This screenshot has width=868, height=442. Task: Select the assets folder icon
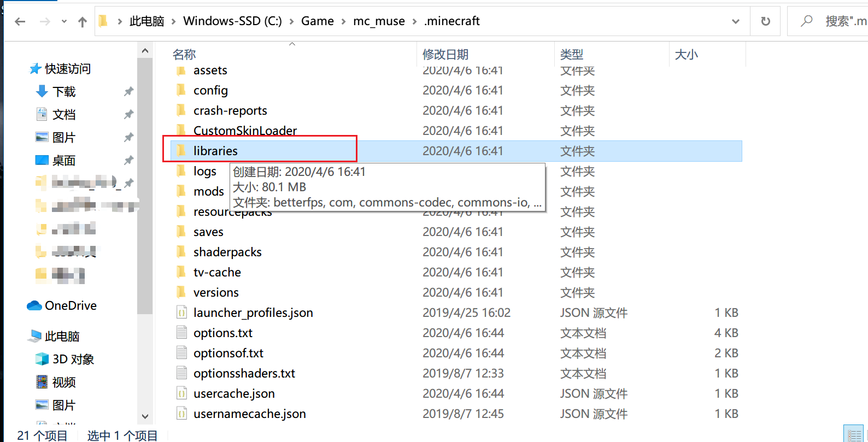tap(181, 70)
